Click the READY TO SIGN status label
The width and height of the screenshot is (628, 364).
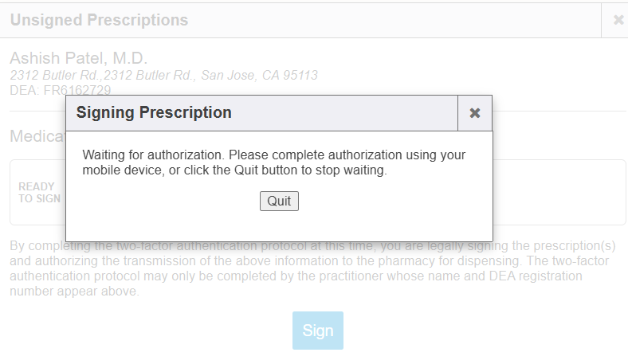tap(37, 193)
